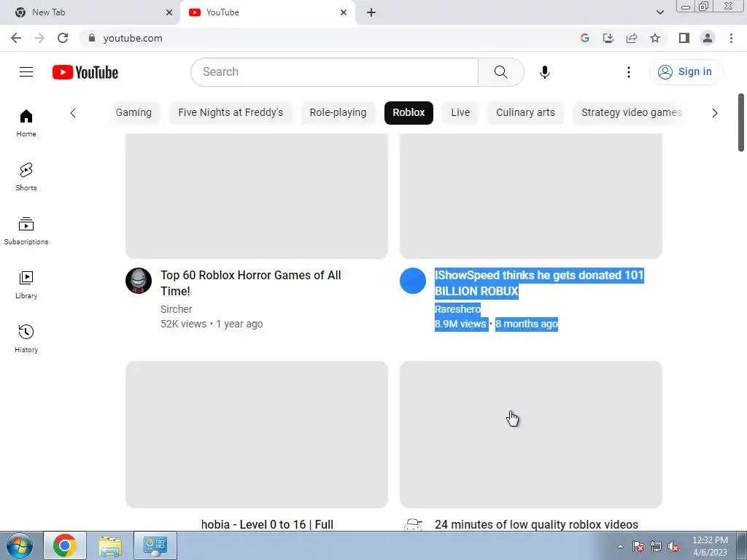Open the Windows Start menu
The width and height of the screenshot is (747, 560).
coord(19,545)
